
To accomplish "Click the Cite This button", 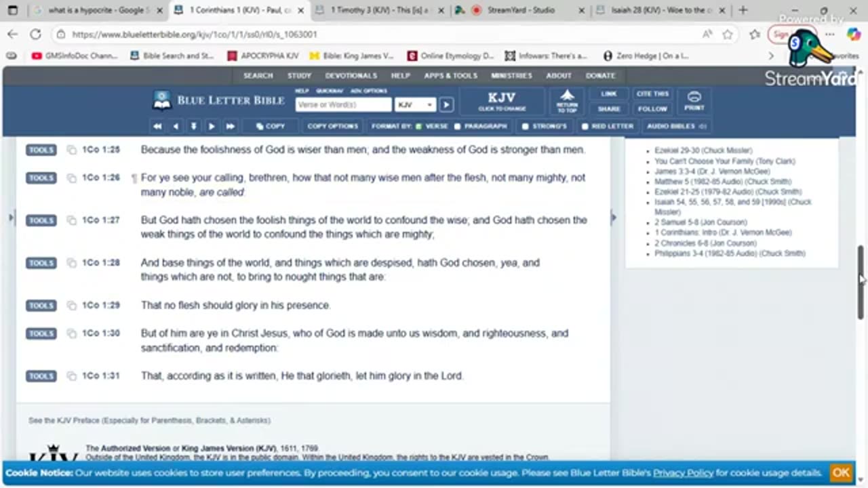I will (652, 94).
